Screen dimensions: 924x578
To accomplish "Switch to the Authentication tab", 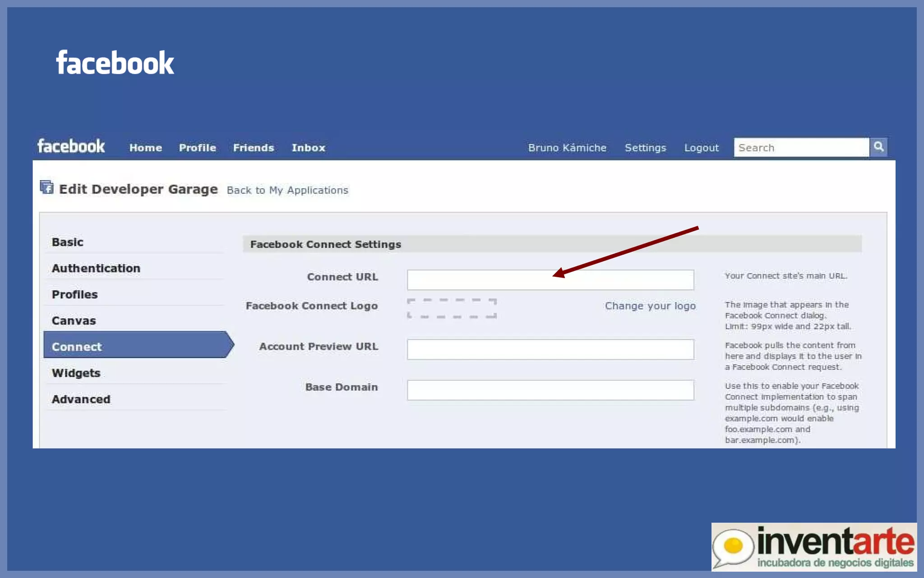I will 96,268.
